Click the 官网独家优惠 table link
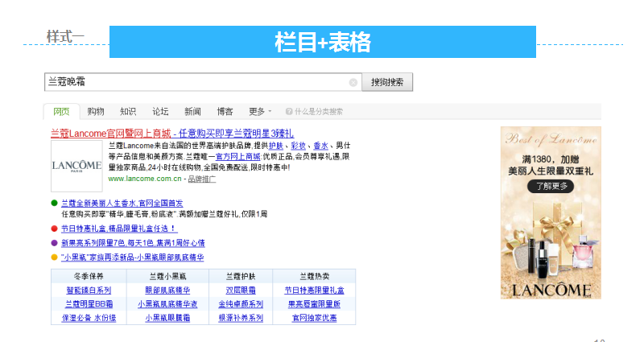 point(314,318)
